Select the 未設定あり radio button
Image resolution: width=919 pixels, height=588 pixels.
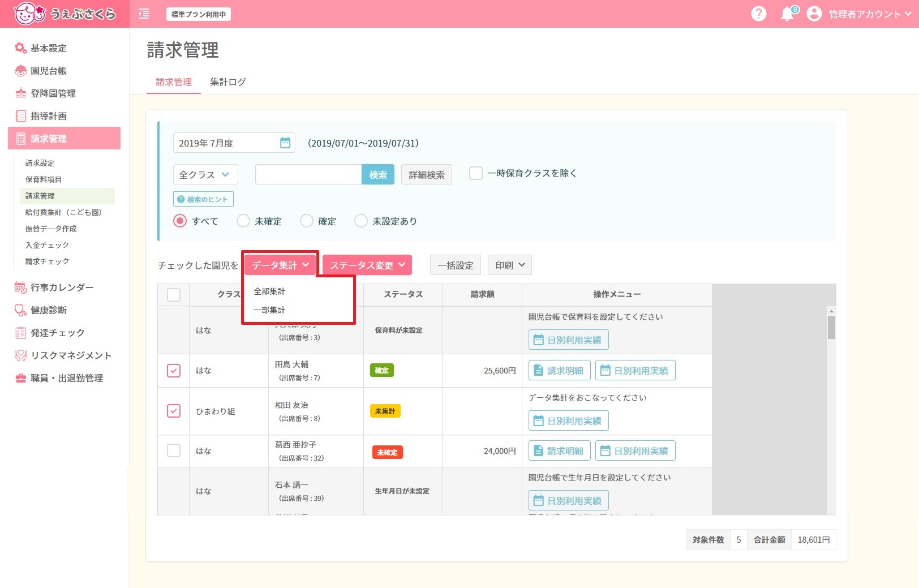[x=361, y=221]
